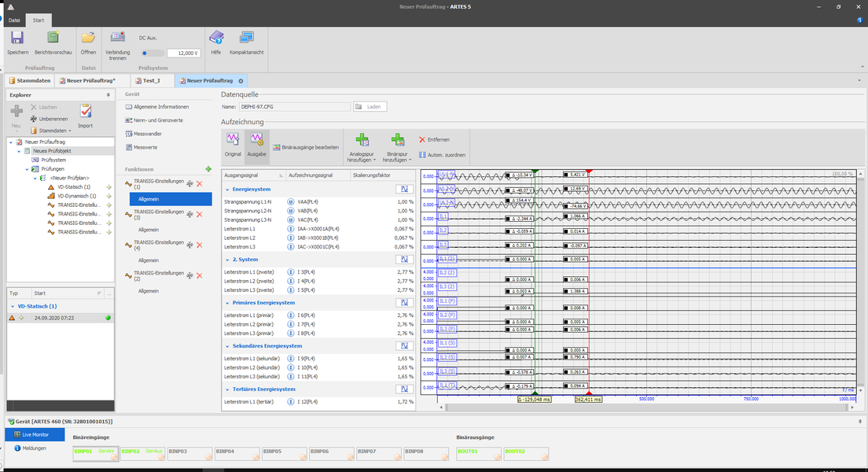Image resolution: width=868 pixels, height=472 pixels.
Task: Delete TRANSIG-Einstellungen (3) with red X
Action: pos(199,215)
